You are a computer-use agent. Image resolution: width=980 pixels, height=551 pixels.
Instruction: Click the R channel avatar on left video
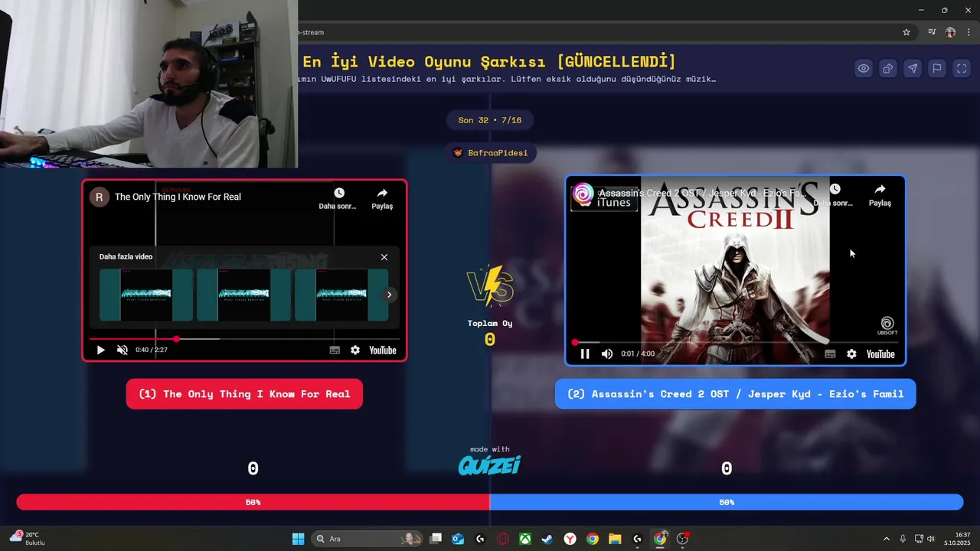pyautogui.click(x=100, y=197)
